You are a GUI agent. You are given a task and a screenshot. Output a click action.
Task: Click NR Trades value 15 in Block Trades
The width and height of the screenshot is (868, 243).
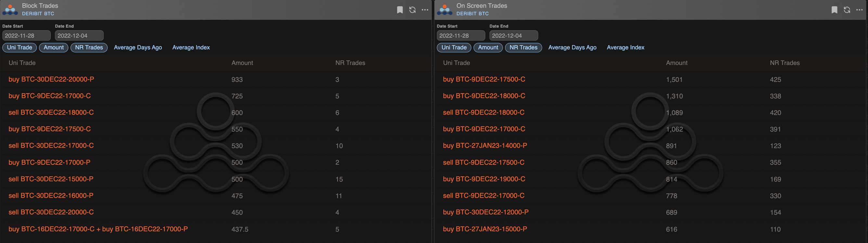pos(339,179)
